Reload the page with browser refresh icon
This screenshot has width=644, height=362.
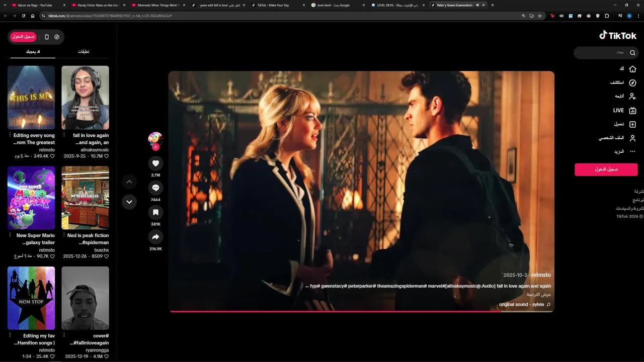coord(23,16)
